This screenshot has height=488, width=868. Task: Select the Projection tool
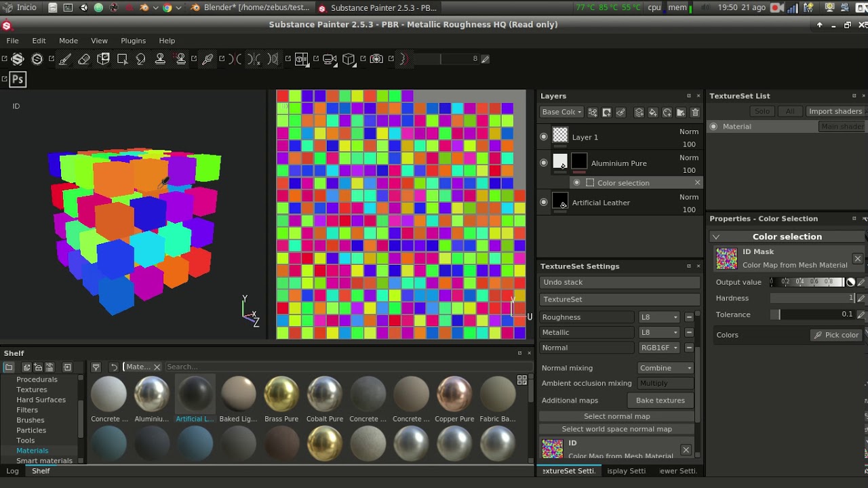pos(103,59)
